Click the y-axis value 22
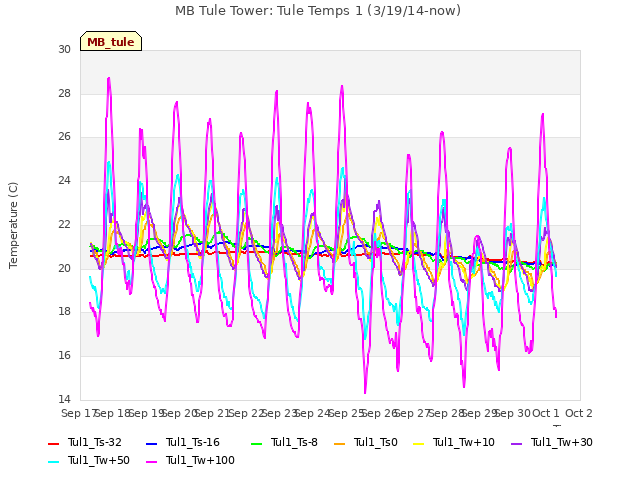This screenshot has height=480, width=640. pos(64,224)
